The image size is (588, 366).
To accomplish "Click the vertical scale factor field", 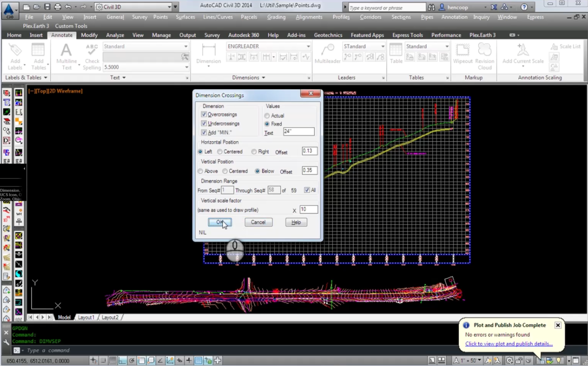I will tap(308, 209).
